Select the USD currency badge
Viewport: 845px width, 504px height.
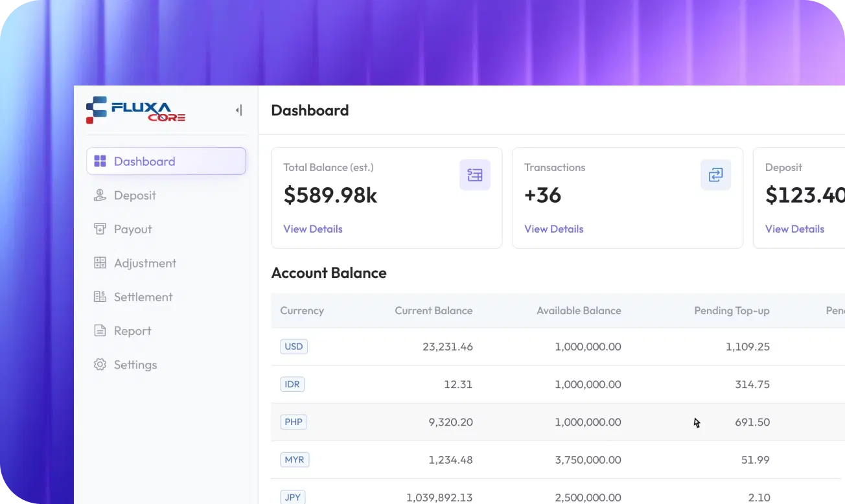(x=294, y=347)
